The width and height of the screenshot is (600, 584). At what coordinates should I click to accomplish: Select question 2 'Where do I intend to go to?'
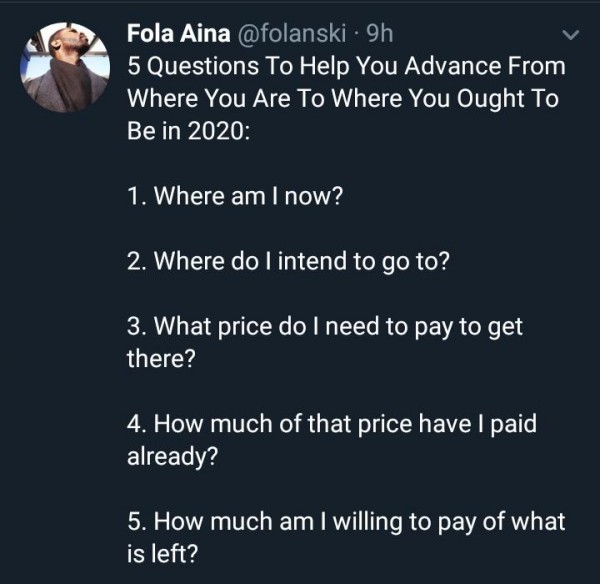(288, 261)
